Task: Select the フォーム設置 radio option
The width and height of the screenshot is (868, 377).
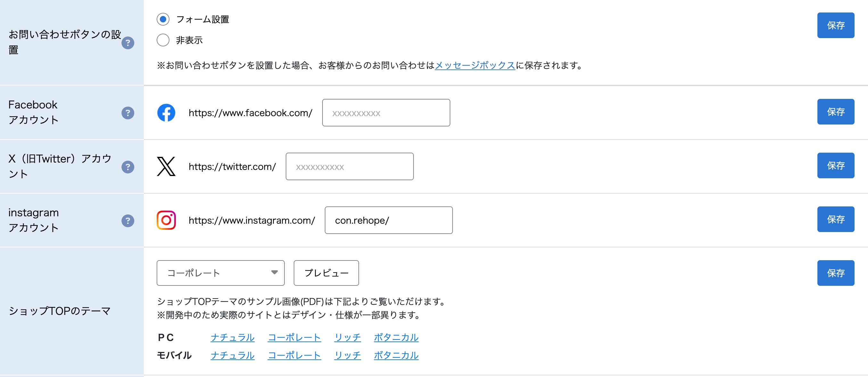Action: 163,19
